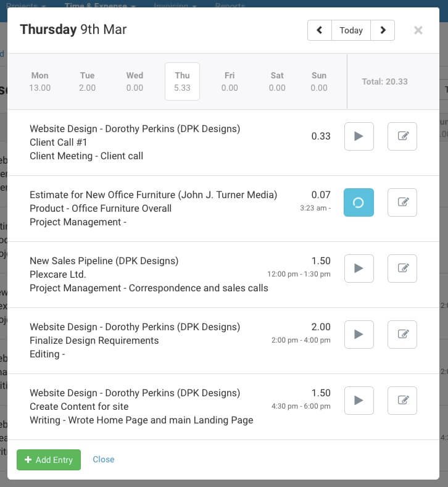Viewport: 448px width, 487px height.
Task: Edit the Client Call #1 time entry
Action: [402, 136]
